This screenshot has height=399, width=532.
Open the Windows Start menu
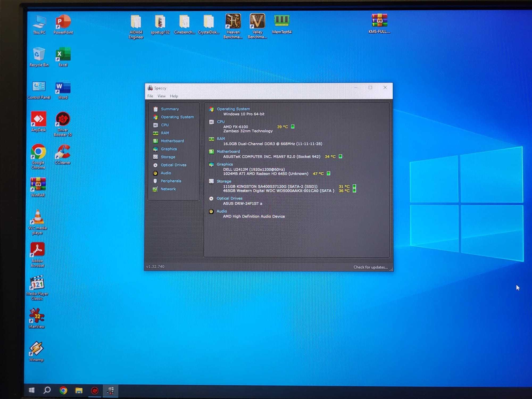tap(32, 390)
